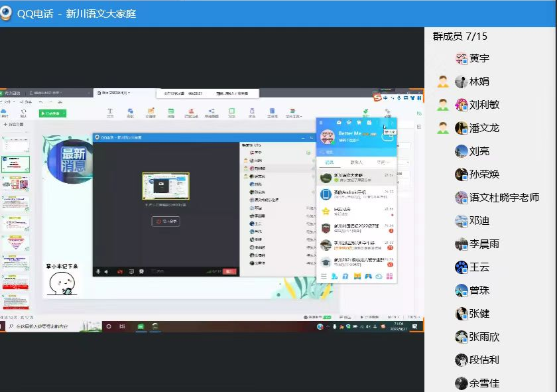Click the add friend icon at the QQ panel bottom

click(334, 276)
